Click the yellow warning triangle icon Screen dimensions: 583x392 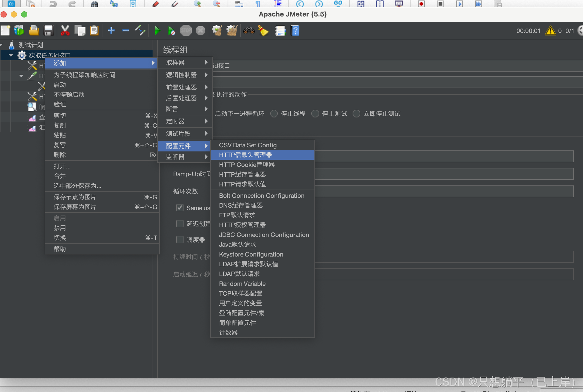[550, 31]
